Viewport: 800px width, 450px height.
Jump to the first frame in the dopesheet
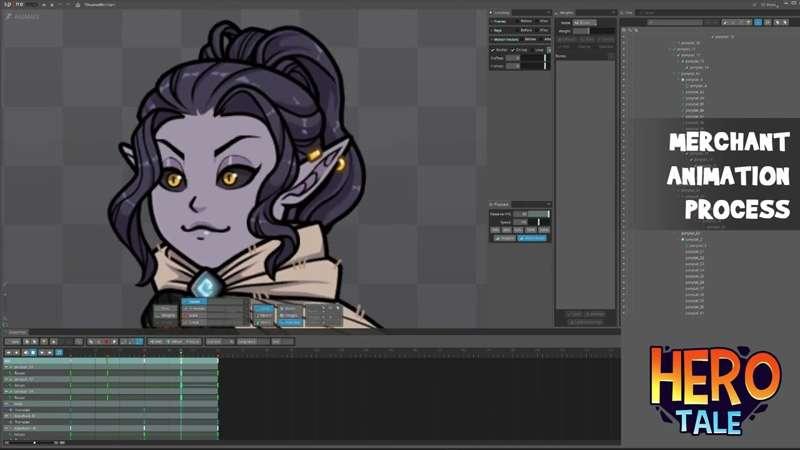(x=8, y=352)
